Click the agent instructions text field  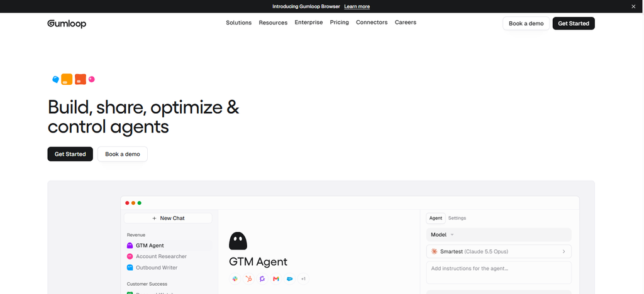point(499,273)
